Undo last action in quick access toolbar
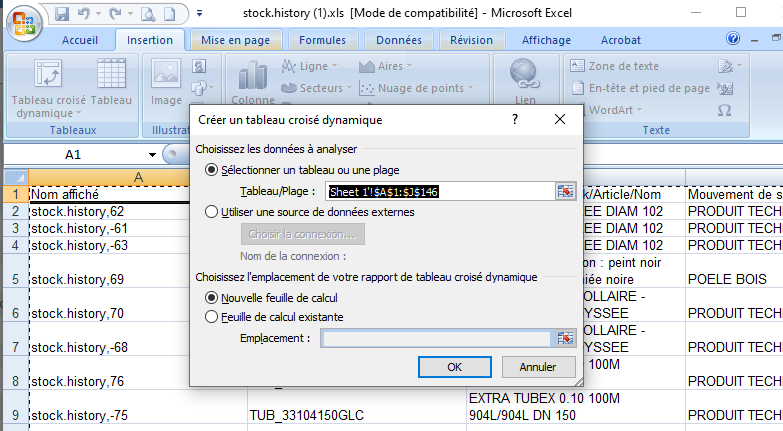 point(83,13)
